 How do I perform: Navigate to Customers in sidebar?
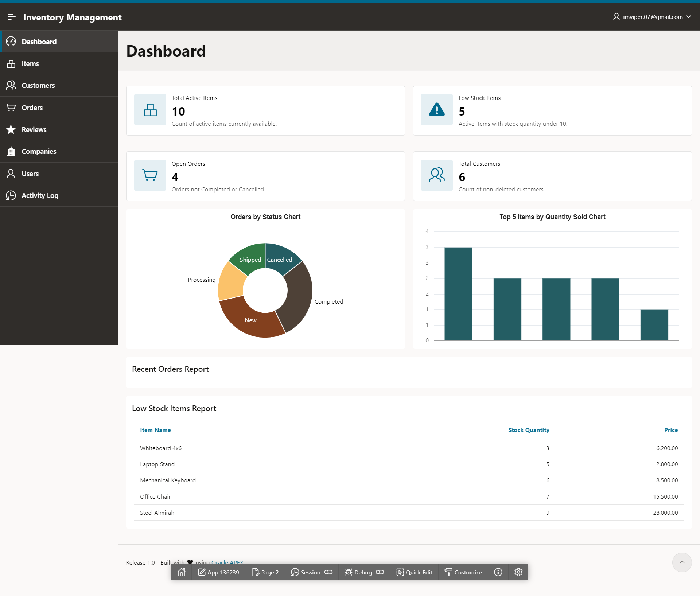(x=59, y=85)
